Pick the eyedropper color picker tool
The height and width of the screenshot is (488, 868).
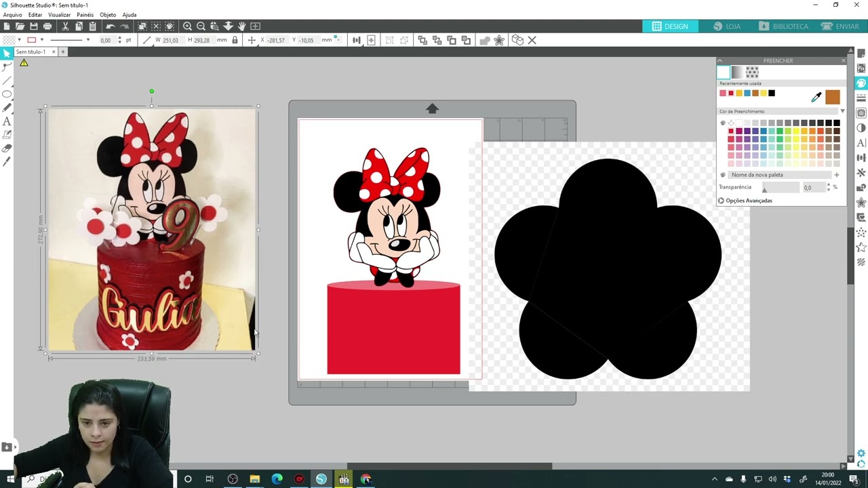pyautogui.click(x=816, y=98)
